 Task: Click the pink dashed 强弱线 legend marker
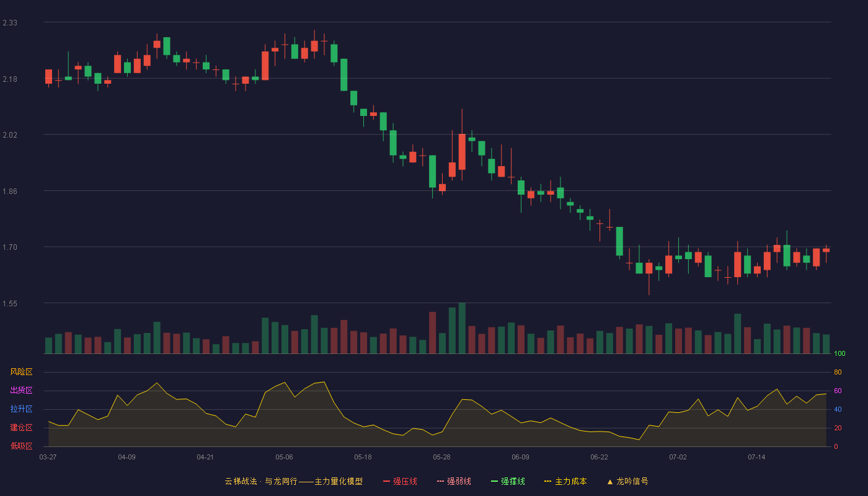(x=440, y=482)
